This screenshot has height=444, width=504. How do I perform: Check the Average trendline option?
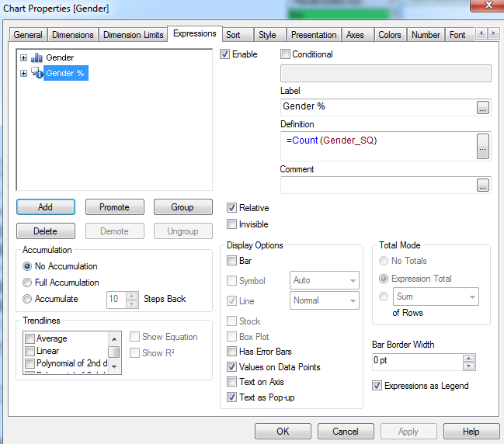pyautogui.click(x=30, y=338)
